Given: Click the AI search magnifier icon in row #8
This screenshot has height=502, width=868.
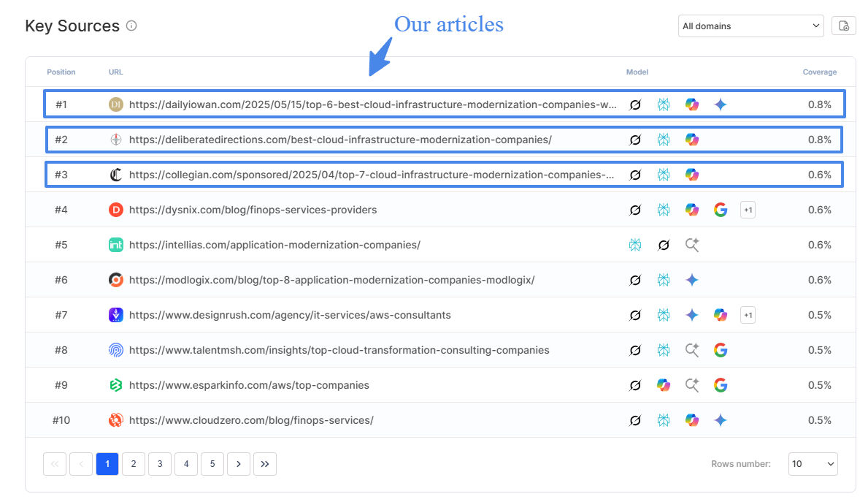Looking at the screenshot, I should coord(692,350).
